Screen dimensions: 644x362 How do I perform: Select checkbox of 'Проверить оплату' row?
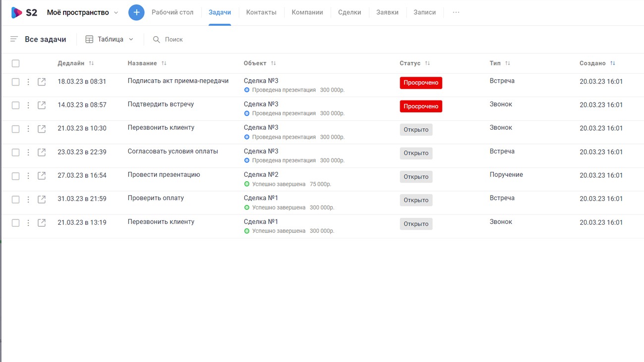point(15,199)
